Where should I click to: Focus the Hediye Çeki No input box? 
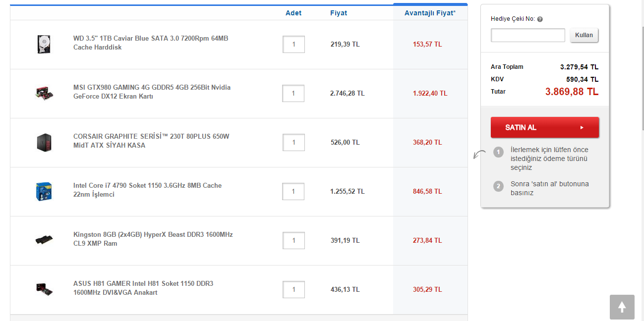[x=528, y=35]
